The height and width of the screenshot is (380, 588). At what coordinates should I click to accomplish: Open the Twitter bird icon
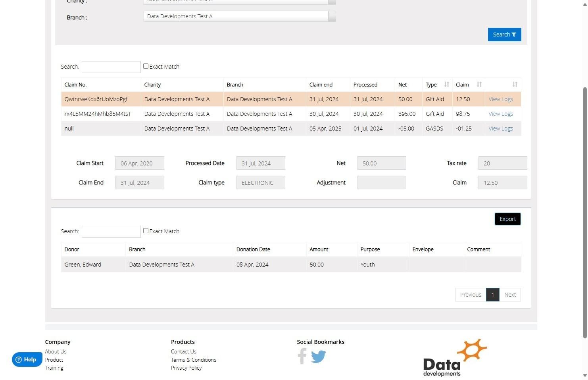(319, 356)
